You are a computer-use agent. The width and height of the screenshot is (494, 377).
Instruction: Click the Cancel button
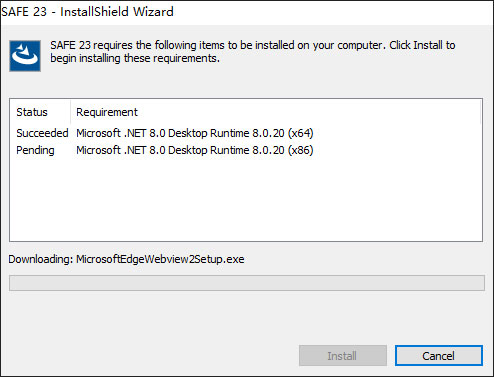click(x=439, y=356)
